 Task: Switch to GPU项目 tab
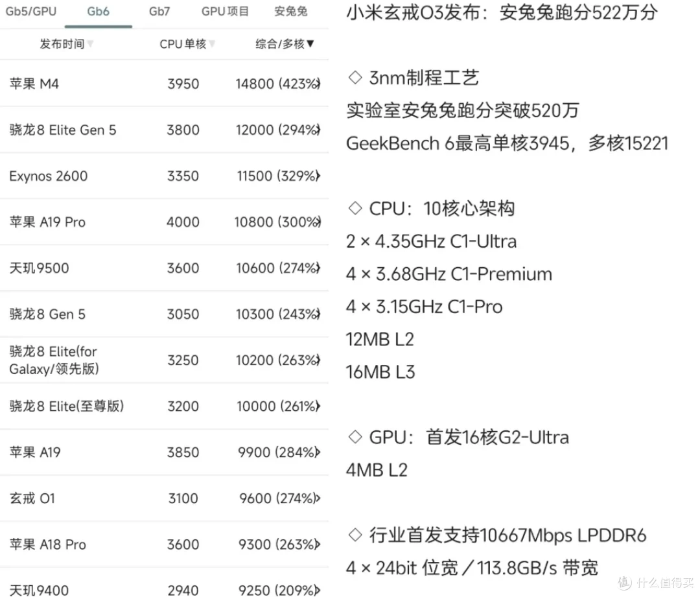pyautogui.click(x=225, y=11)
